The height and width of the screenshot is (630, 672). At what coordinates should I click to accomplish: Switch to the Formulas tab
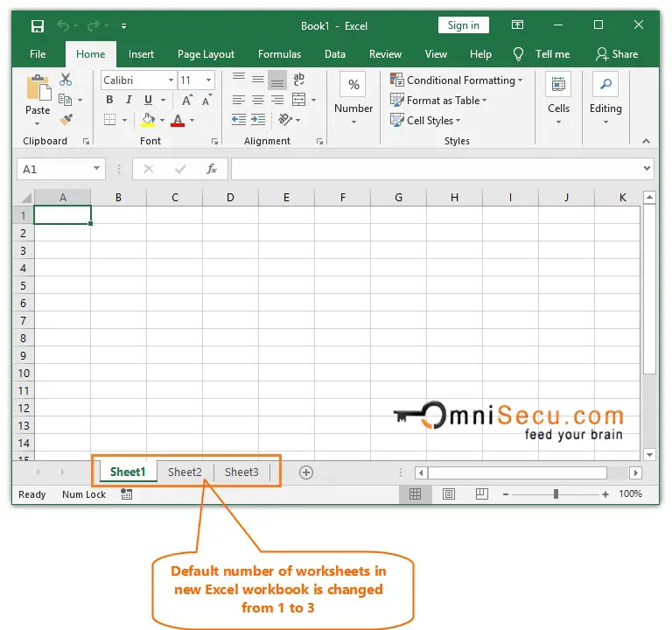tap(279, 54)
